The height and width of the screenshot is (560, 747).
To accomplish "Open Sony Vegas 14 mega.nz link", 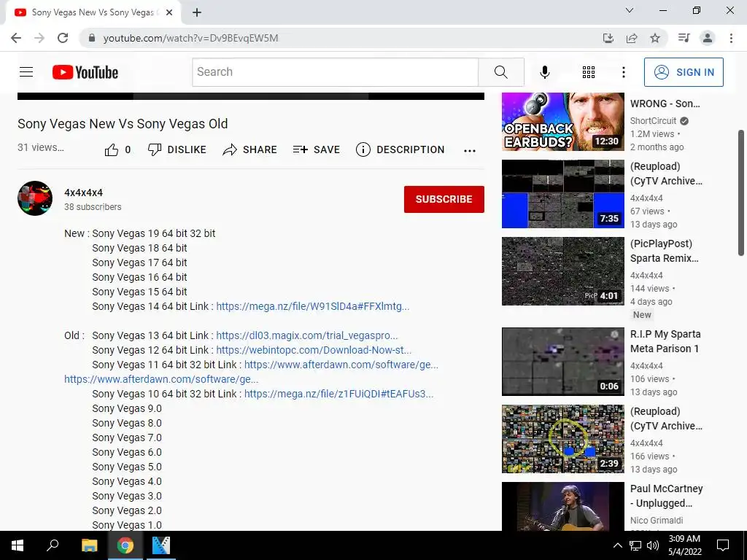I will tap(312, 306).
